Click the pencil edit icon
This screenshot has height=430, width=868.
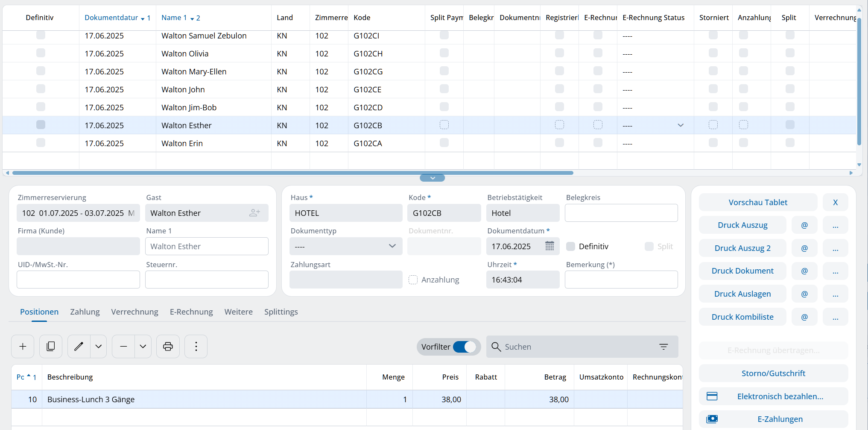(x=79, y=346)
